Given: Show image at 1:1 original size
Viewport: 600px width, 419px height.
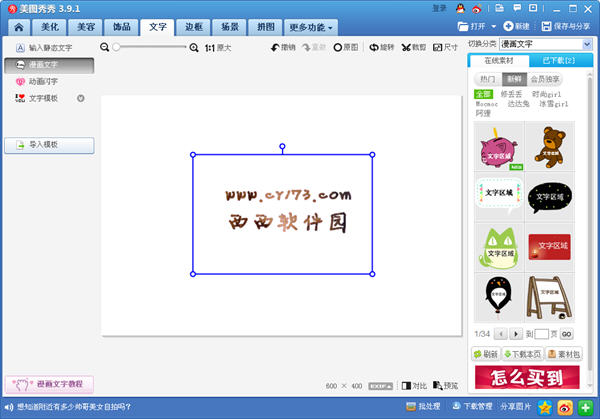Looking at the screenshot, I should [218, 48].
